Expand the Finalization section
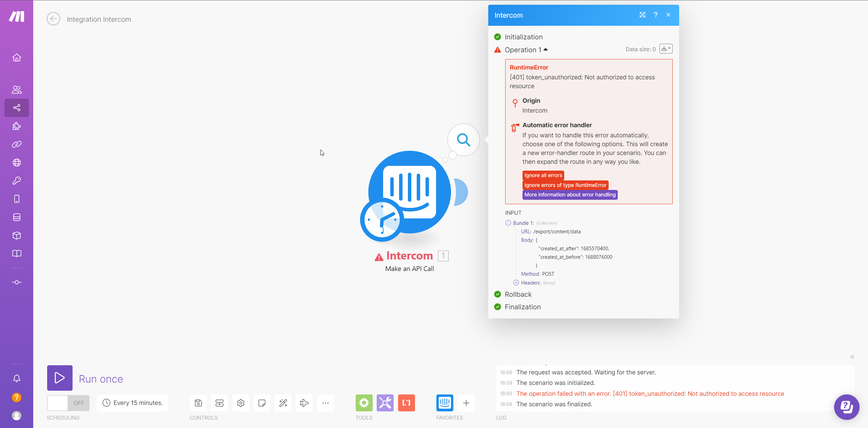 click(x=522, y=307)
